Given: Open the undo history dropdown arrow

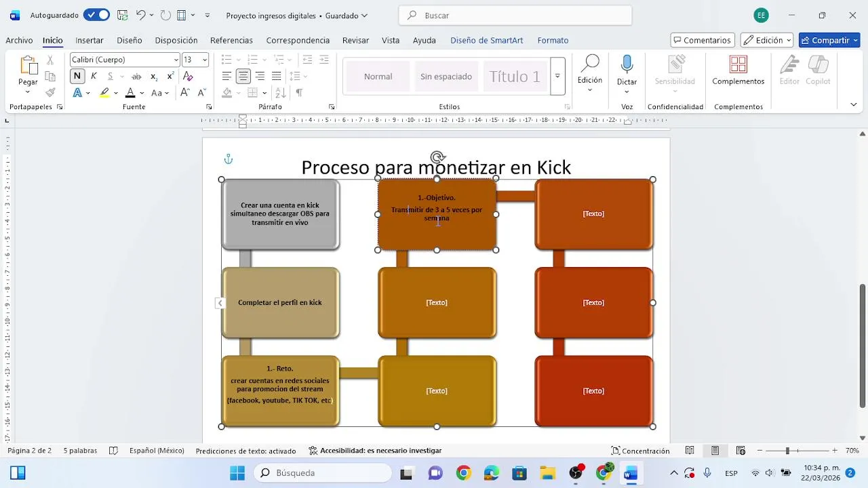Looking at the screenshot, I should point(151,15).
